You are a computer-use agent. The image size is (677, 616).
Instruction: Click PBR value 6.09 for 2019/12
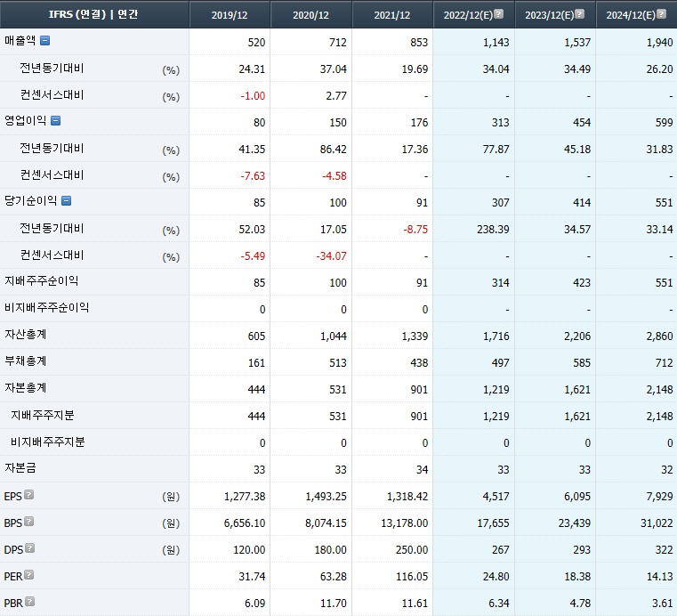(254, 604)
